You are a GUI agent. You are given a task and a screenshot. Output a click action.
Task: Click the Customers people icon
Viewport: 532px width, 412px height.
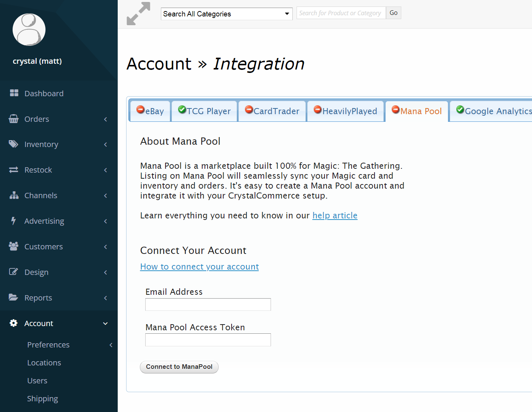point(14,246)
